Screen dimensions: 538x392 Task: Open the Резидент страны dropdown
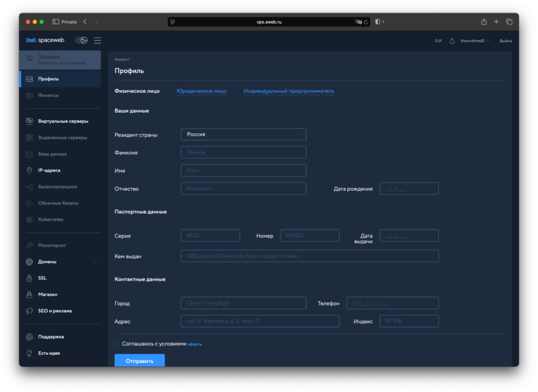[243, 135]
